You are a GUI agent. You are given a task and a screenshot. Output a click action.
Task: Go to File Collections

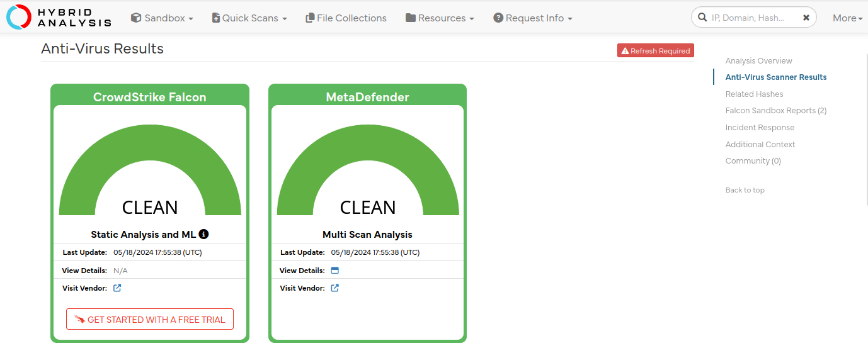coord(346,18)
